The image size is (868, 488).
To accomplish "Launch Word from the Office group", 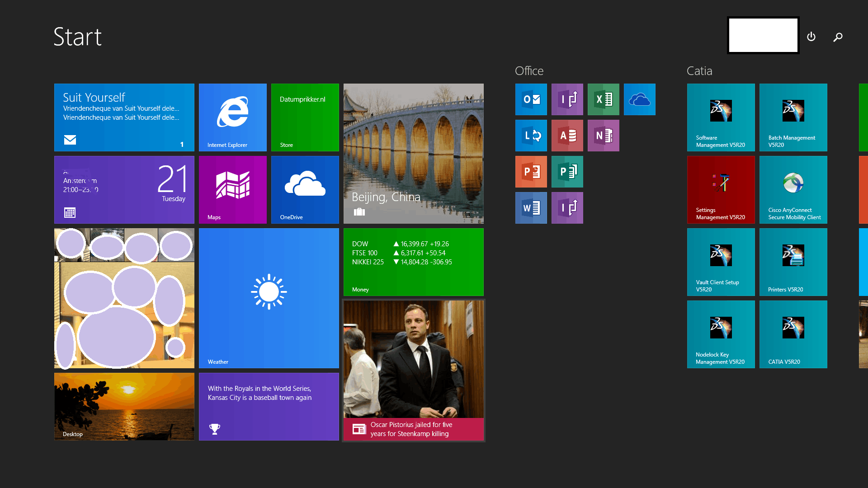I will coord(531,208).
